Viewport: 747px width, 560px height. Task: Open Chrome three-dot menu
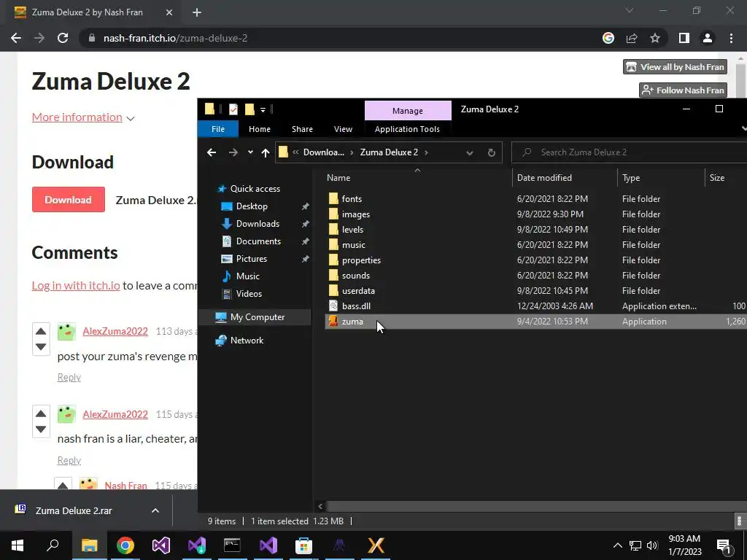(731, 38)
